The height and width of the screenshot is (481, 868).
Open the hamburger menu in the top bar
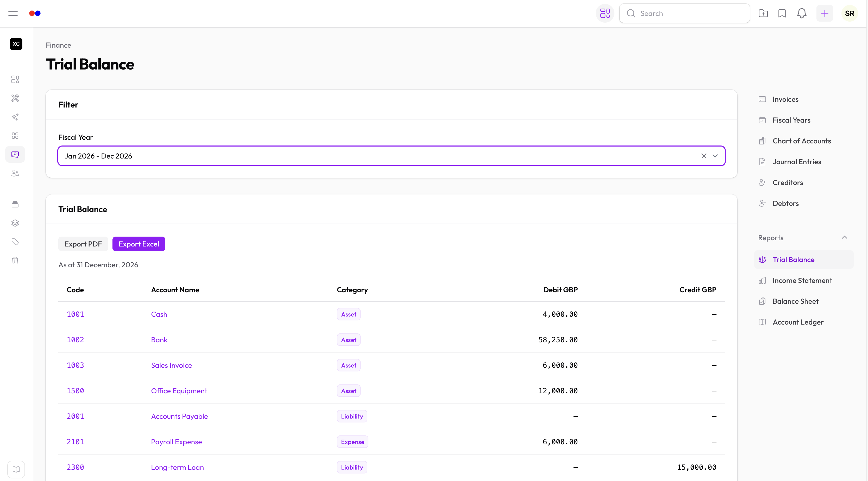tap(13, 14)
